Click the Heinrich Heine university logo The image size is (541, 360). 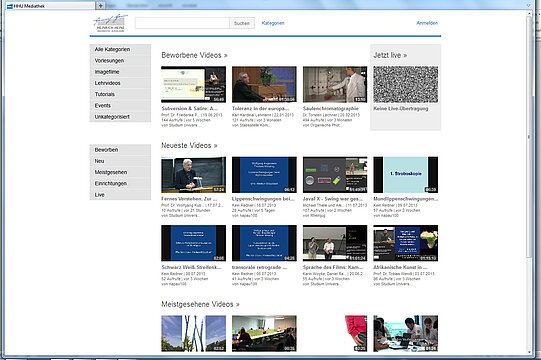click(110, 23)
